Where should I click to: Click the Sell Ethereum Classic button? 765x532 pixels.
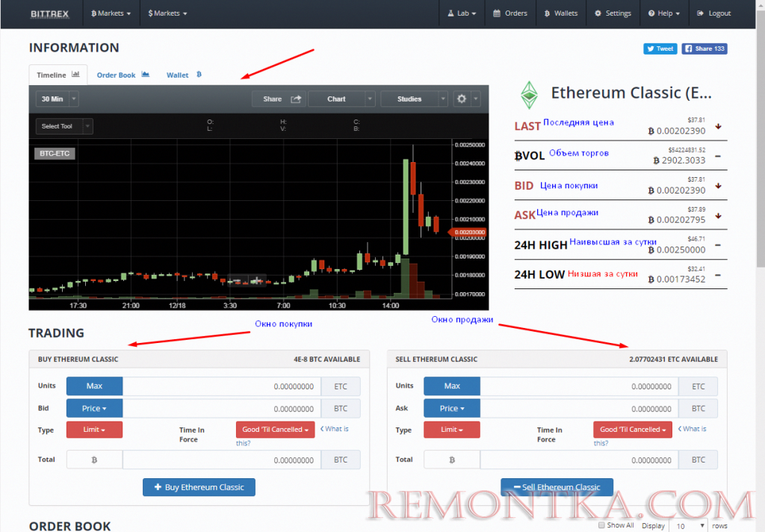[x=557, y=487]
